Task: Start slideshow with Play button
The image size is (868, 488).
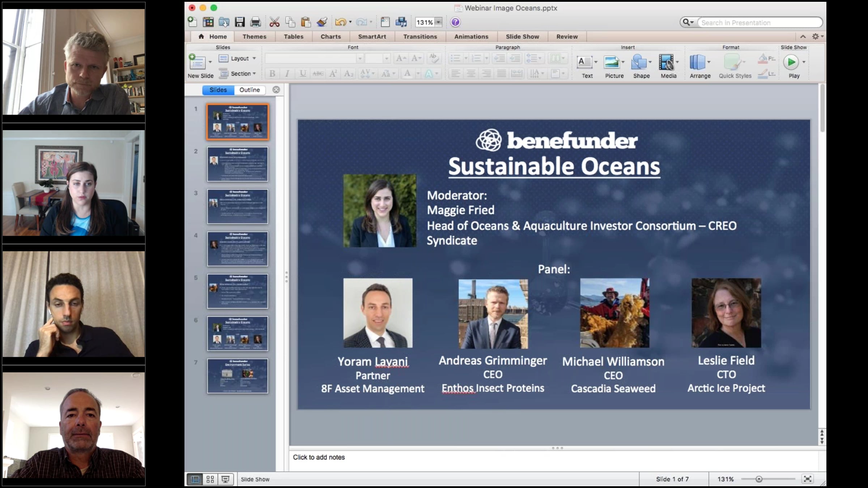Action: pos(791,63)
